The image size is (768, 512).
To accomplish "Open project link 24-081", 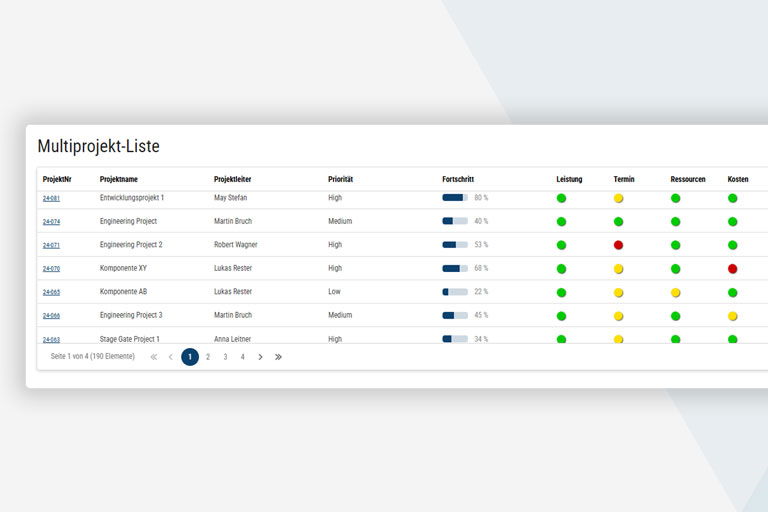I will click(x=51, y=198).
